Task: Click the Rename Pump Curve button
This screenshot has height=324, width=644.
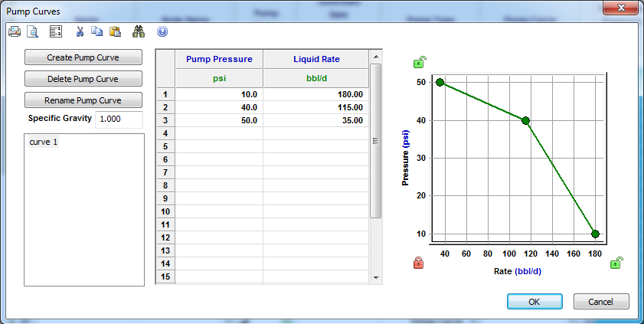Action: pyautogui.click(x=83, y=100)
